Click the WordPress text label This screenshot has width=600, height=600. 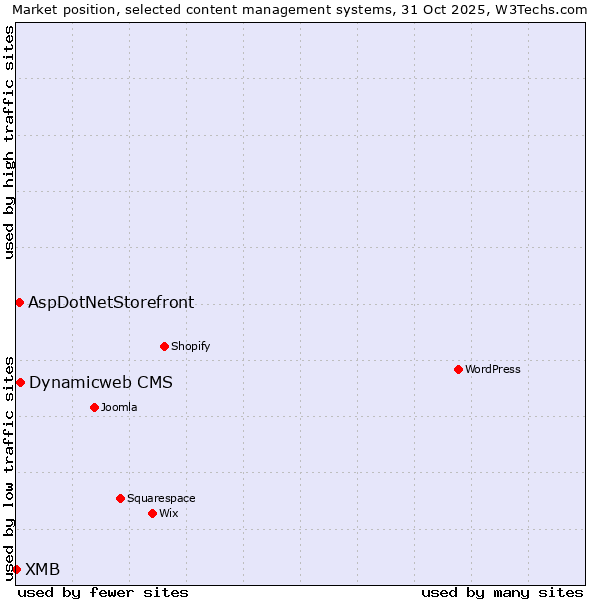click(493, 369)
